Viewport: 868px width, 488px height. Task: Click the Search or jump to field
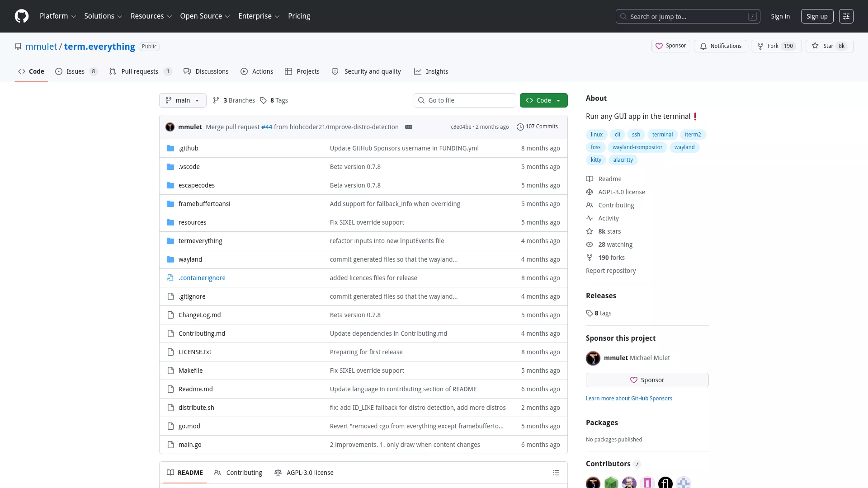688,16
